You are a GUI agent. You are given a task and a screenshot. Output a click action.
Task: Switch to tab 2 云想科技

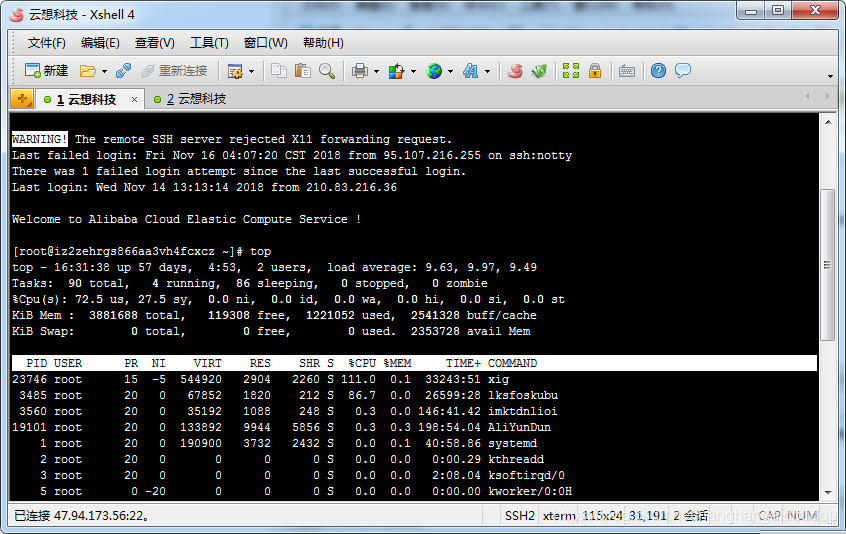196,99
